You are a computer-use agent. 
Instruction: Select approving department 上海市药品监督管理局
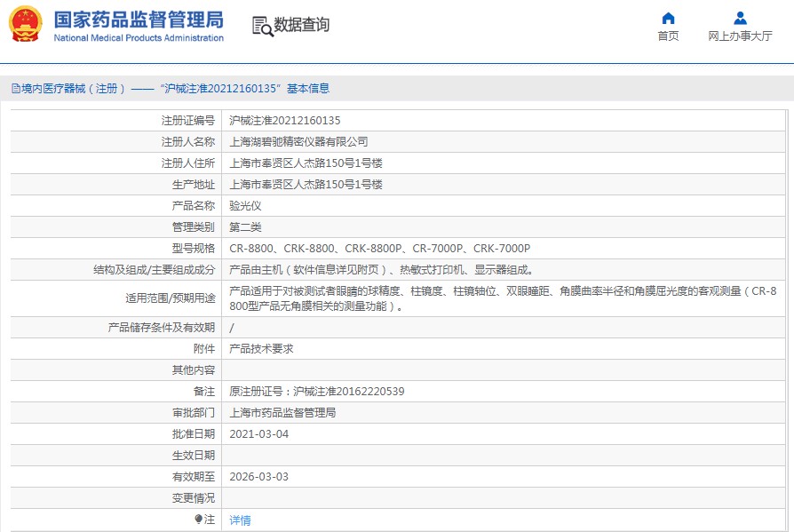282,412
